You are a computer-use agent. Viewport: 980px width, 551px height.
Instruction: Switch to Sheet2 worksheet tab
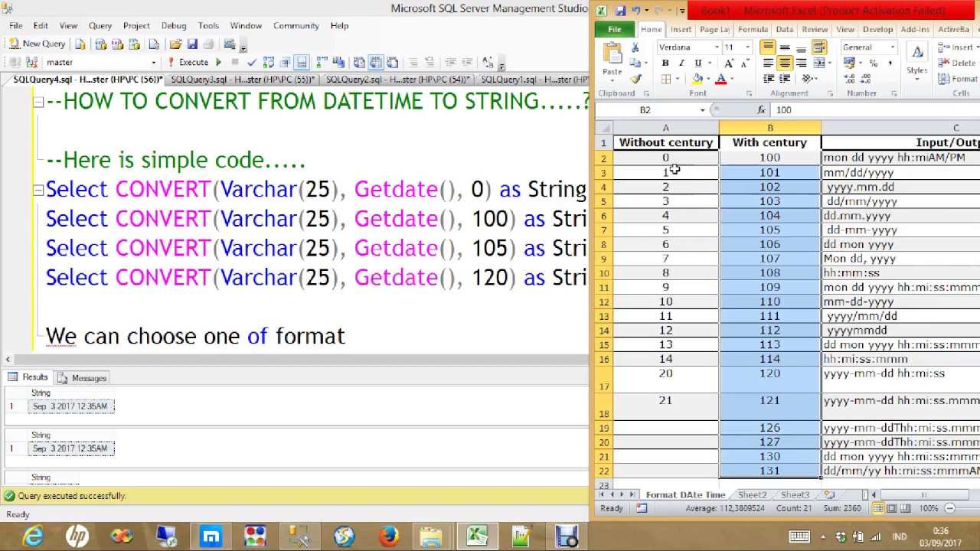click(x=752, y=495)
